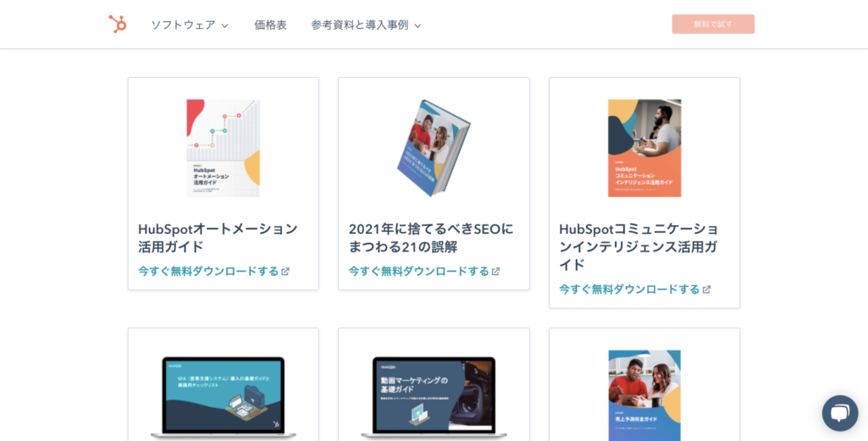Open the live chat widget bubble
Screen dimensions: 868x441
coord(840,413)
